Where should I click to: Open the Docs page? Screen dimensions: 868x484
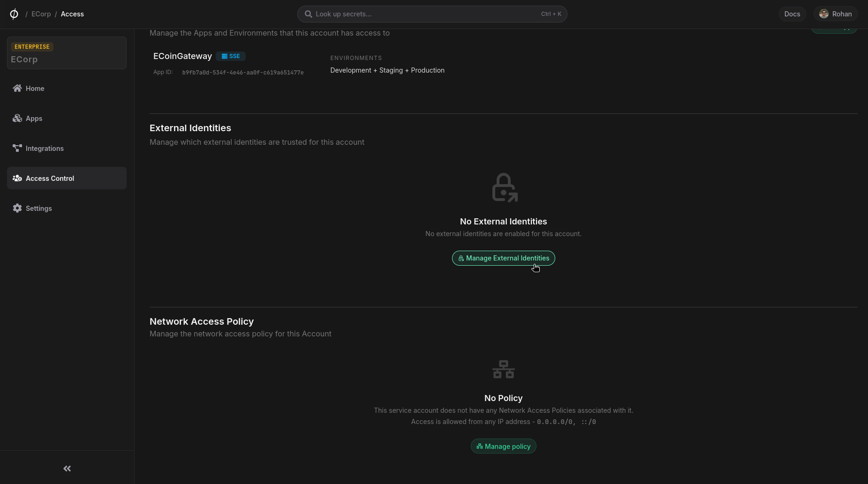point(792,14)
